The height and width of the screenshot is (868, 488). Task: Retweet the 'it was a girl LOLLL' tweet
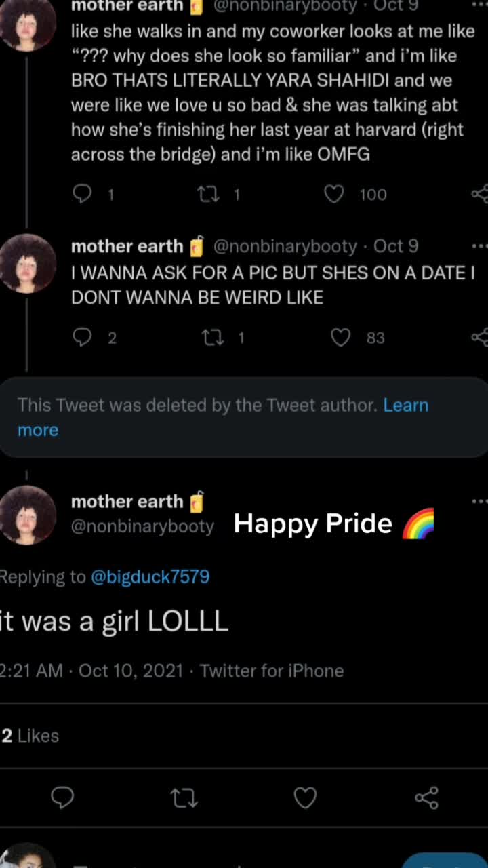(184, 797)
